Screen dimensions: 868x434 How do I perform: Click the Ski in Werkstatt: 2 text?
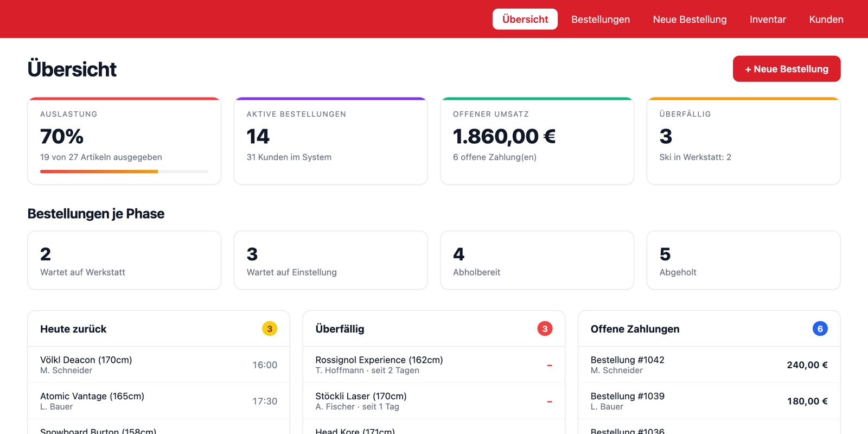coord(695,157)
